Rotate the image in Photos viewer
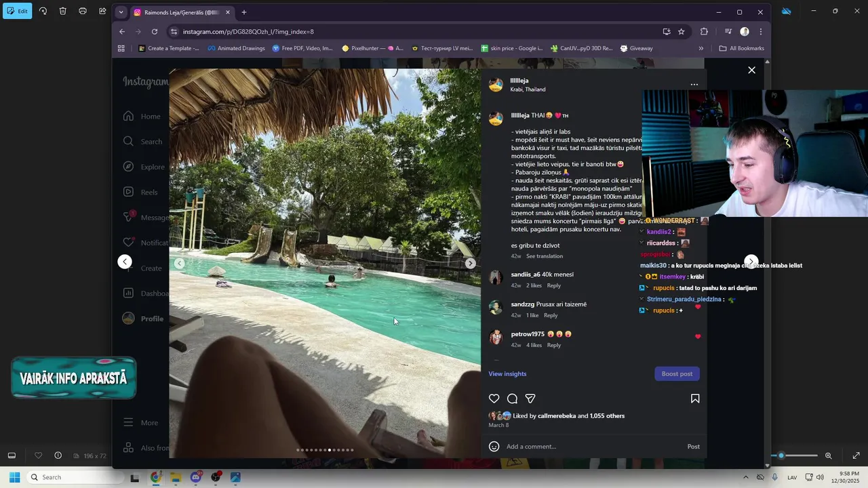 [x=43, y=11]
